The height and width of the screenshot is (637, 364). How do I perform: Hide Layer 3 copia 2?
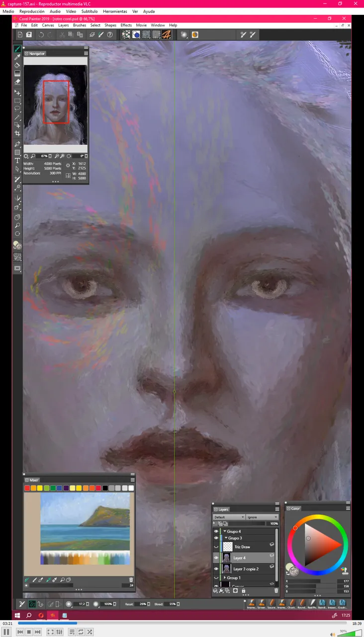coord(216,569)
